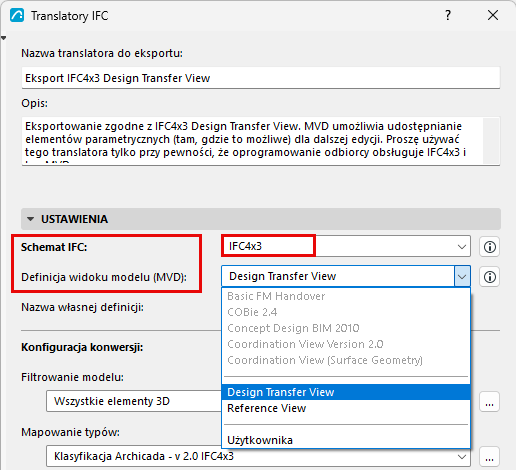Viewport: 516px width, 470px height.
Task: Choose Użytkownika custom definition option
Action: [346, 440]
